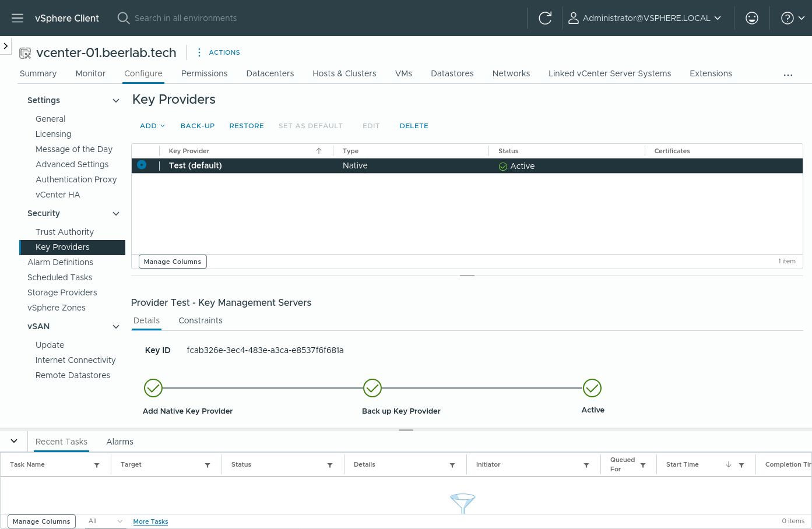Image resolution: width=812 pixels, height=529 pixels.
Task: Open Storage Providers in sidebar
Action: click(x=62, y=292)
